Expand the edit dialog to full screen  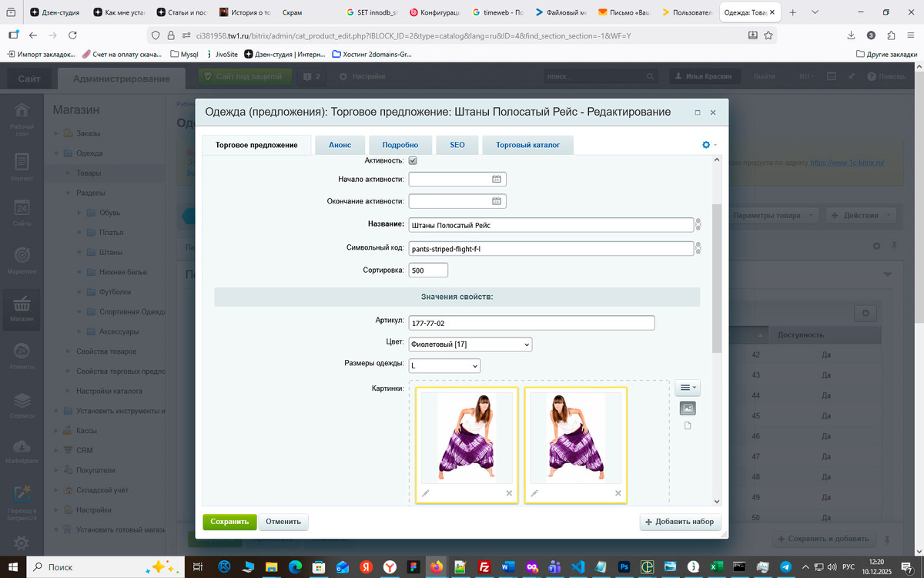[x=698, y=113]
